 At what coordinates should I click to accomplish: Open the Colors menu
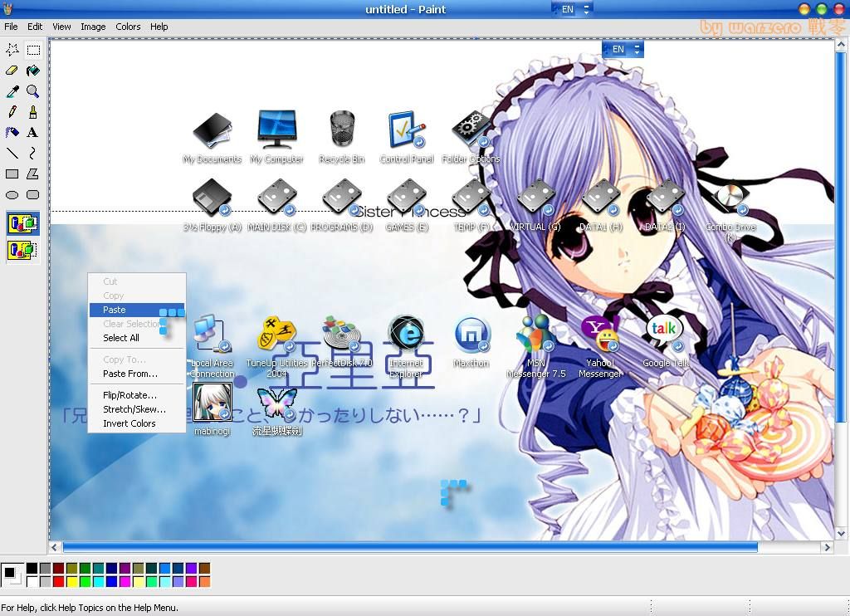[128, 27]
